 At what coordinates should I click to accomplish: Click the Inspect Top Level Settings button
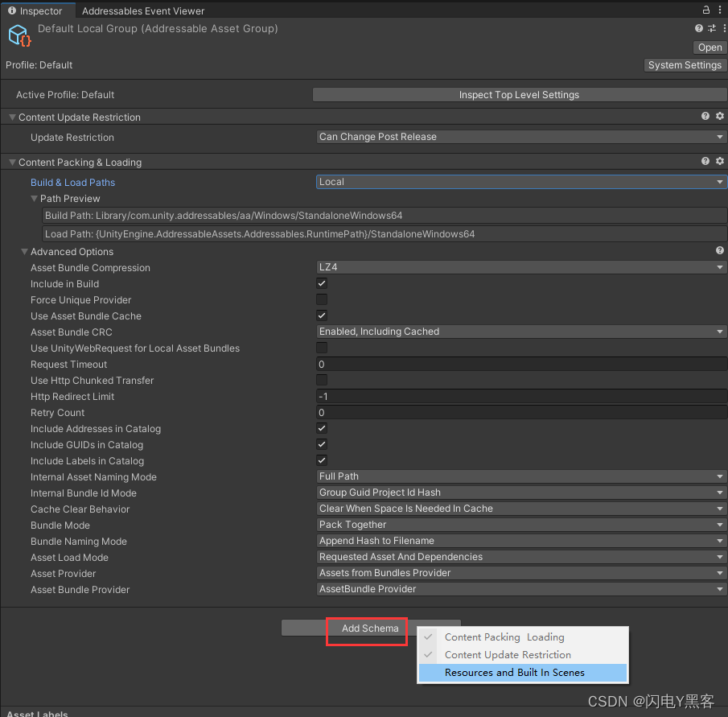[520, 94]
